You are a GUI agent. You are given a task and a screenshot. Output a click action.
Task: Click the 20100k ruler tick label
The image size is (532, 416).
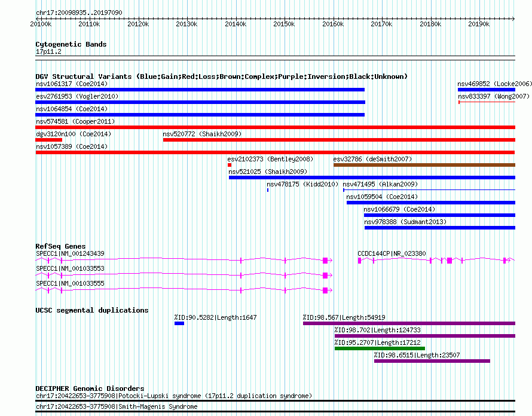41,25
